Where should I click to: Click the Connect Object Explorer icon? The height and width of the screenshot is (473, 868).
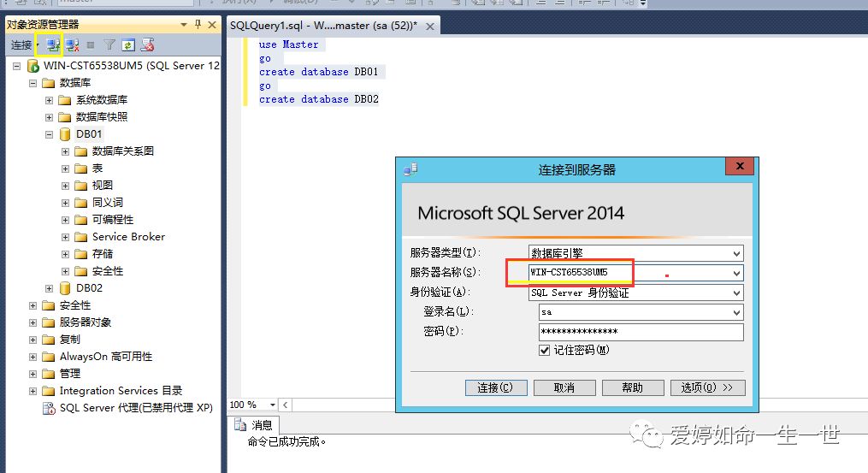click(x=53, y=45)
